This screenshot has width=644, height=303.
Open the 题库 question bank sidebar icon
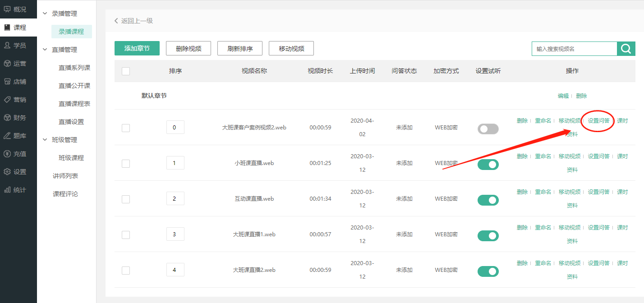7,135
